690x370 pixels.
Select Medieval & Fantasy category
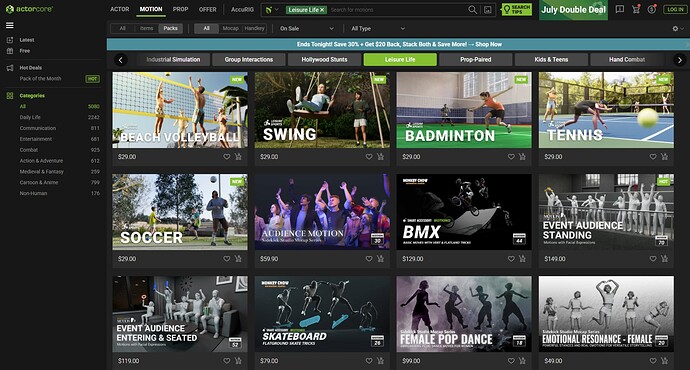(x=42, y=171)
